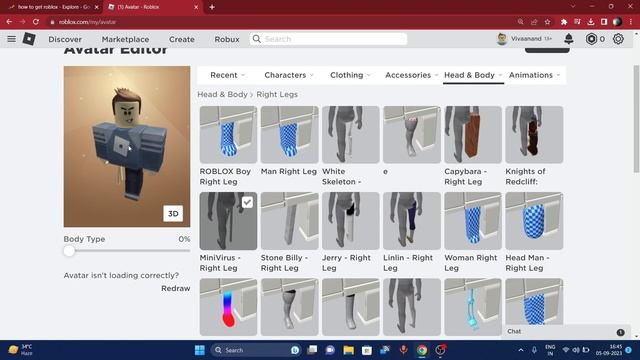Open the Chrome downloads icon
This screenshot has height=360, width=640.
(x=591, y=22)
